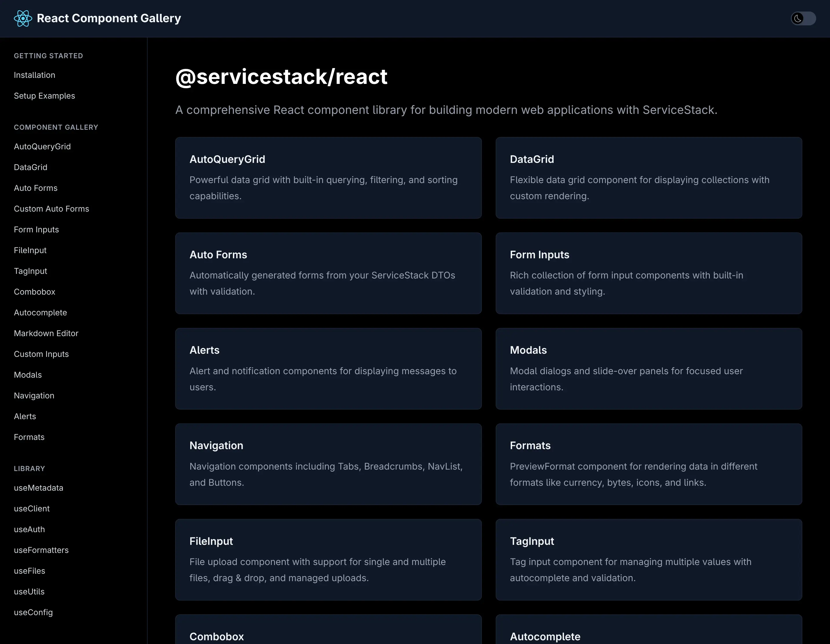Open the Setup Examples page
The width and height of the screenshot is (830, 644).
tap(44, 96)
